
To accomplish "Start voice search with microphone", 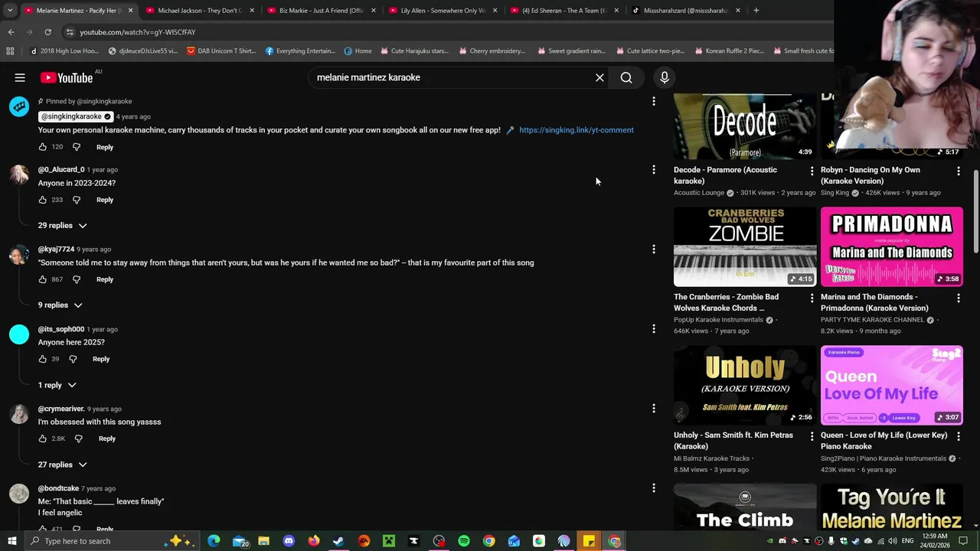I will pyautogui.click(x=665, y=77).
